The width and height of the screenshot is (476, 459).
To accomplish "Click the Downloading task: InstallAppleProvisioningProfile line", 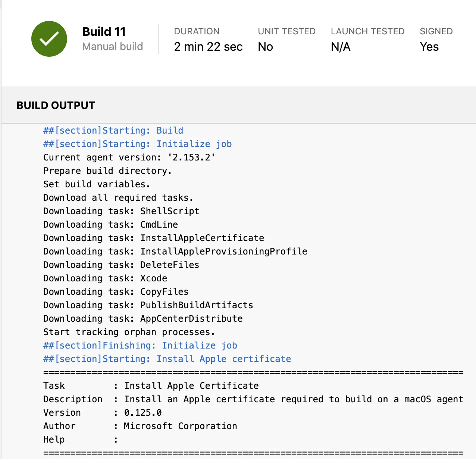I will [x=175, y=252].
